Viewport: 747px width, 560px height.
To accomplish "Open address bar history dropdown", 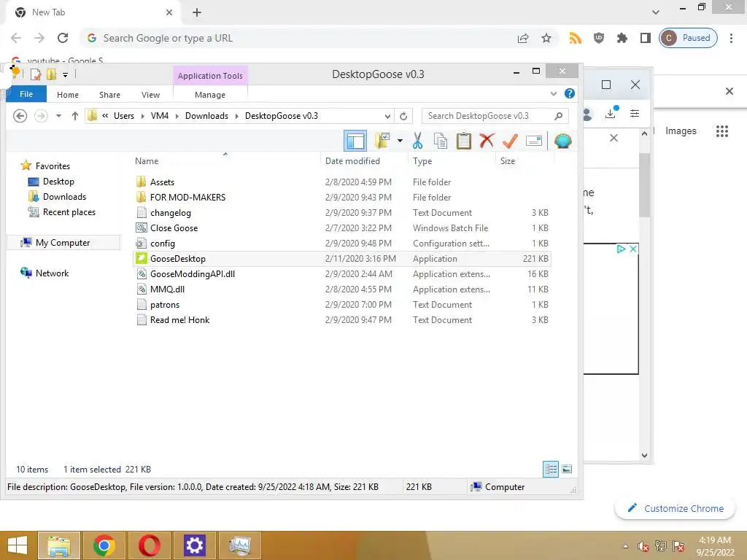I will [x=387, y=116].
